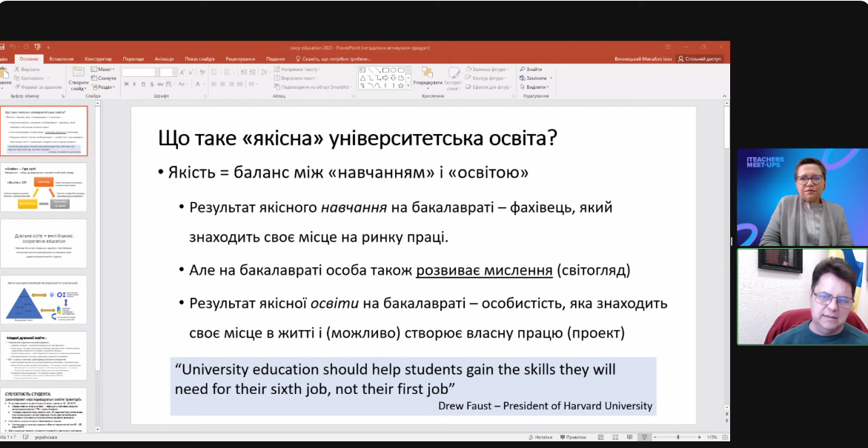Increase font size with the large A icon
The height and width of the screenshot is (448, 868).
pyautogui.click(x=182, y=73)
